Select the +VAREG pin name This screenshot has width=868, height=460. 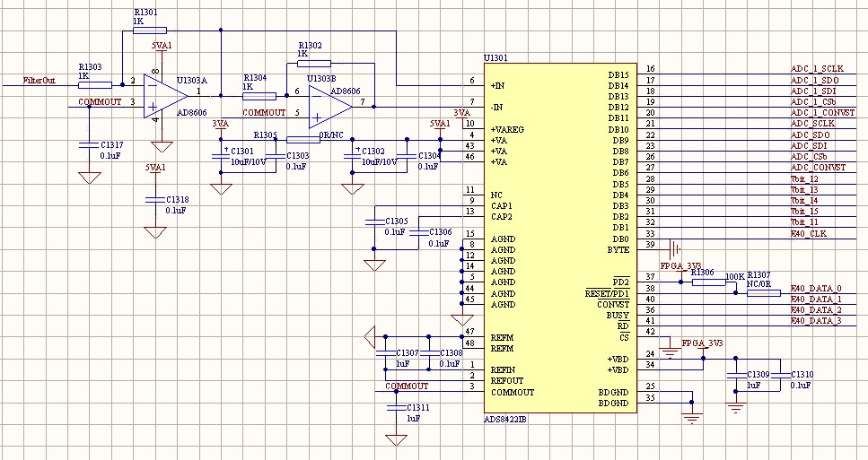click(x=507, y=129)
